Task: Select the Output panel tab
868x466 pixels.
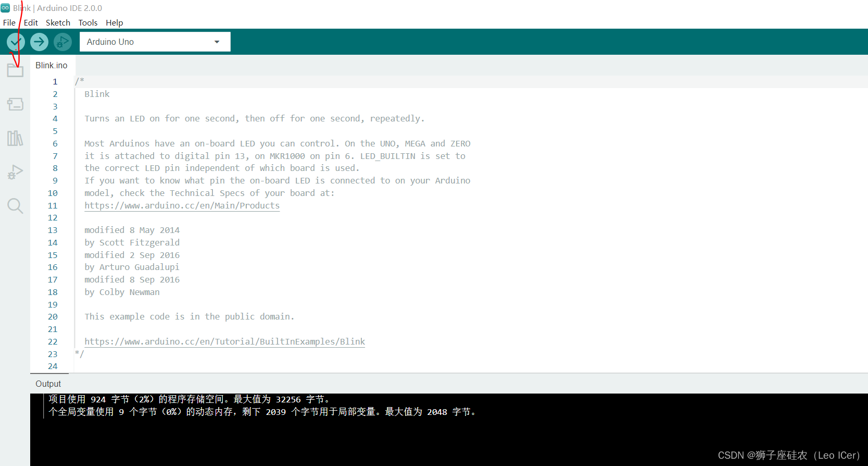Action: (x=48, y=384)
